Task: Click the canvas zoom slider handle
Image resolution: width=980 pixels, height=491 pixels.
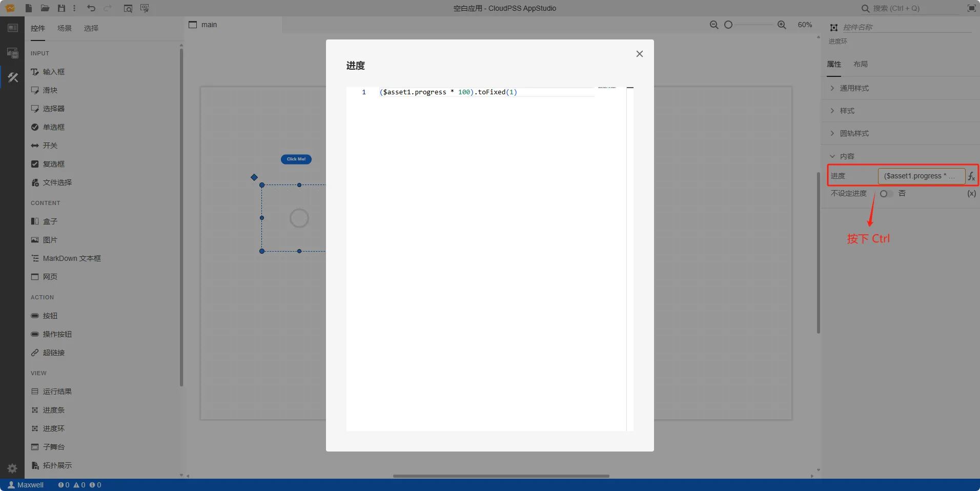Action: pos(728,25)
